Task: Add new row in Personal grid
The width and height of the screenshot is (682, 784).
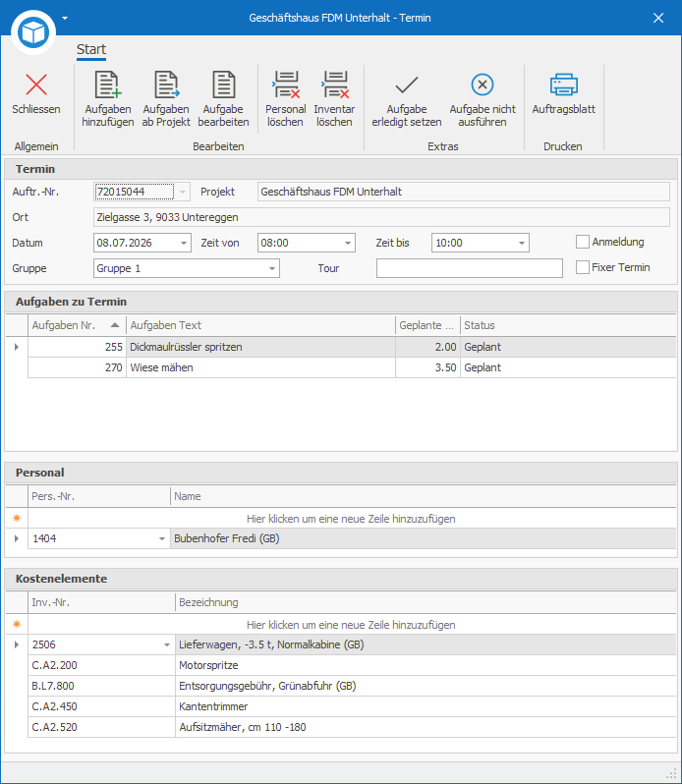Action: coord(351,519)
